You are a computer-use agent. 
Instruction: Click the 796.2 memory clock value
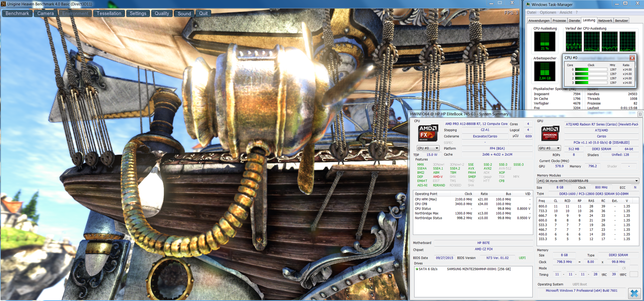[592, 166]
